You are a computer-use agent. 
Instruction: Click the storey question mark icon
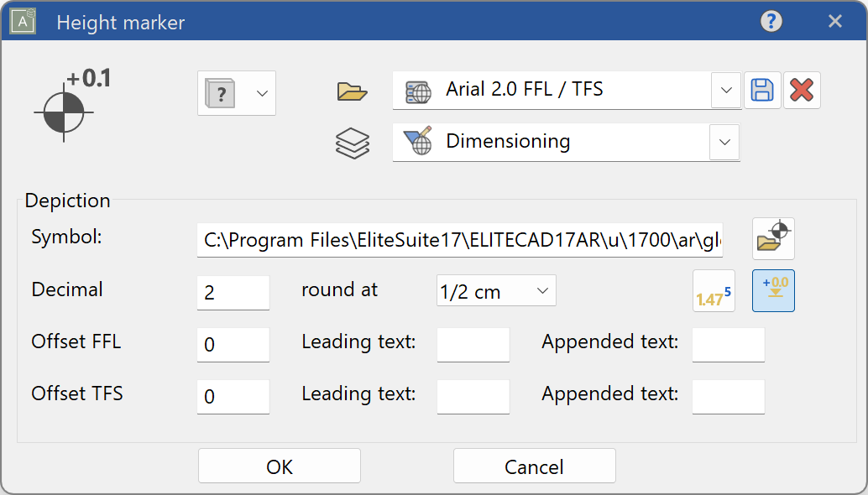[221, 93]
